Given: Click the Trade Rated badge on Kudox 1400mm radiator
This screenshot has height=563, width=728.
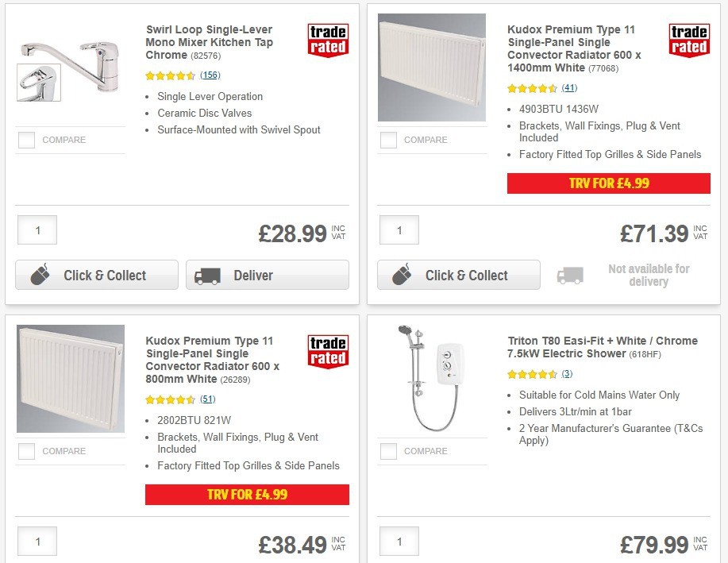Looking at the screenshot, I should pos(689,40).
